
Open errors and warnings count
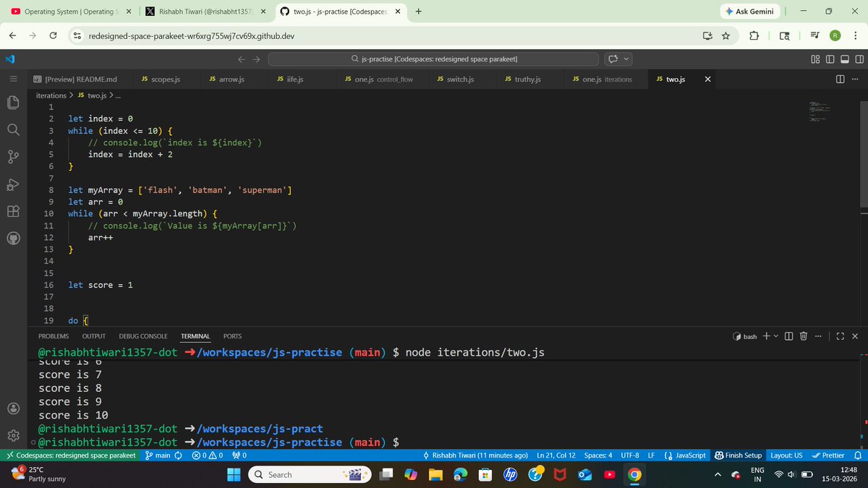(207, 455)
